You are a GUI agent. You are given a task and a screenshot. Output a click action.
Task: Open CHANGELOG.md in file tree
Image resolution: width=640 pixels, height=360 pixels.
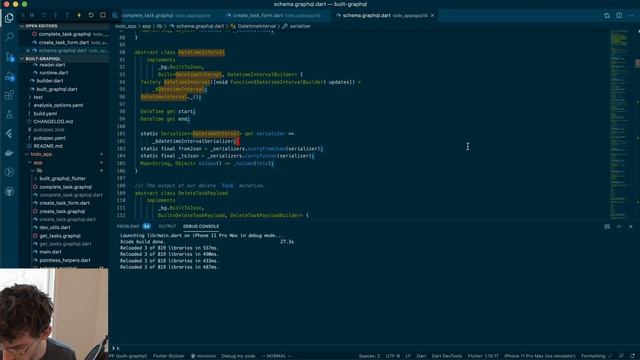tap(53, 122)
